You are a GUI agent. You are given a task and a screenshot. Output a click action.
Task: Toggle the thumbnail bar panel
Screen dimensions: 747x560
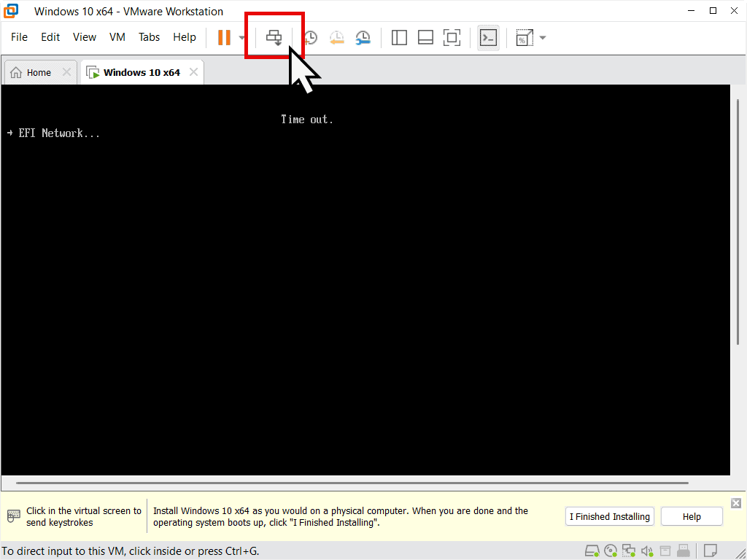[425, 38]
